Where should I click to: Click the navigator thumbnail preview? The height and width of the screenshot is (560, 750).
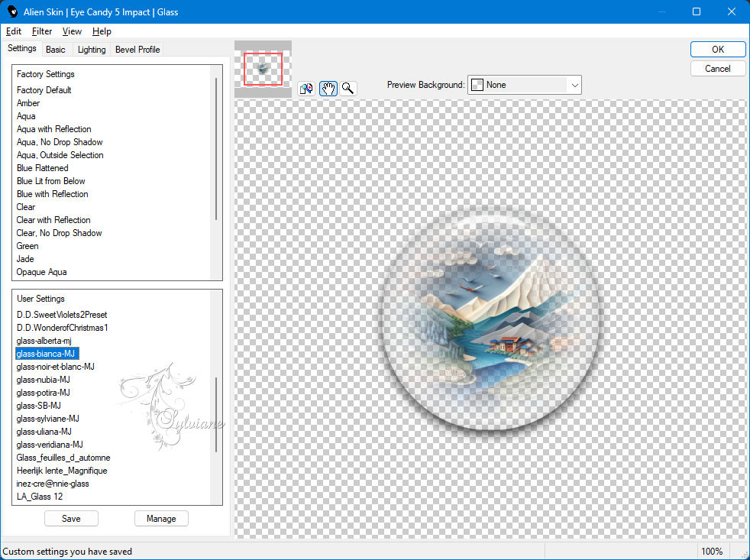[263, 69]
